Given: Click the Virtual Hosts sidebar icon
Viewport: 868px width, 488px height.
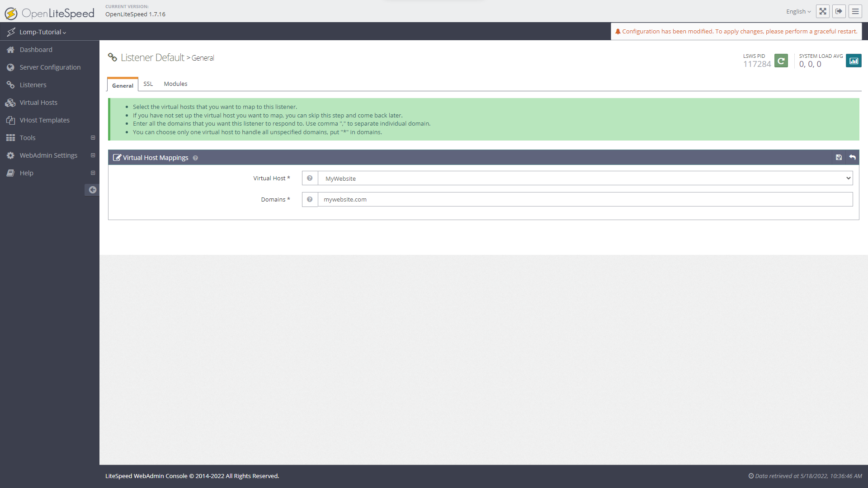Looking at the screenshot, I should click(11, 102).
